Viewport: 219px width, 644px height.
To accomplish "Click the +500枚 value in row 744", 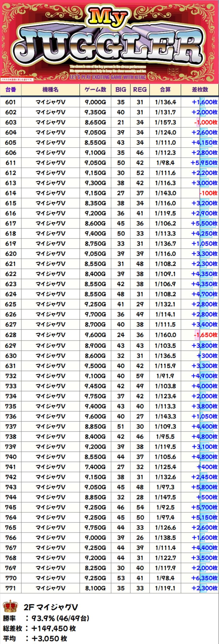I will tap(207, 497).
